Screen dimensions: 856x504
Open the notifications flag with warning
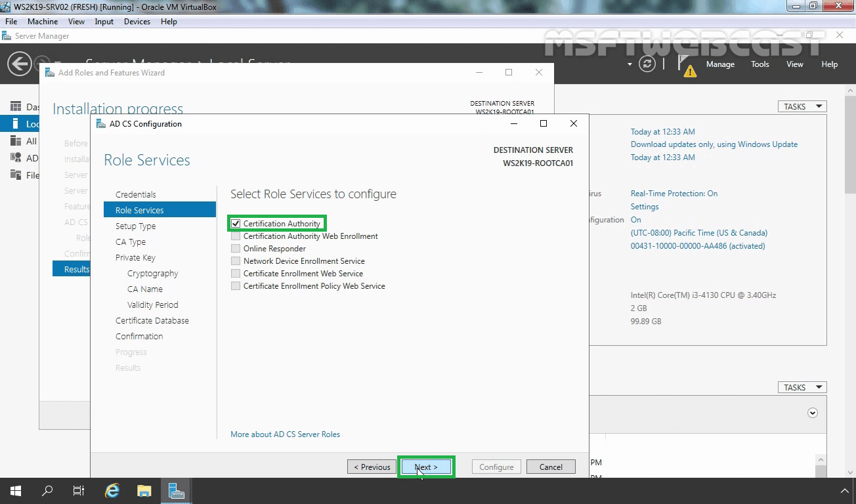[x=687, y=65]
